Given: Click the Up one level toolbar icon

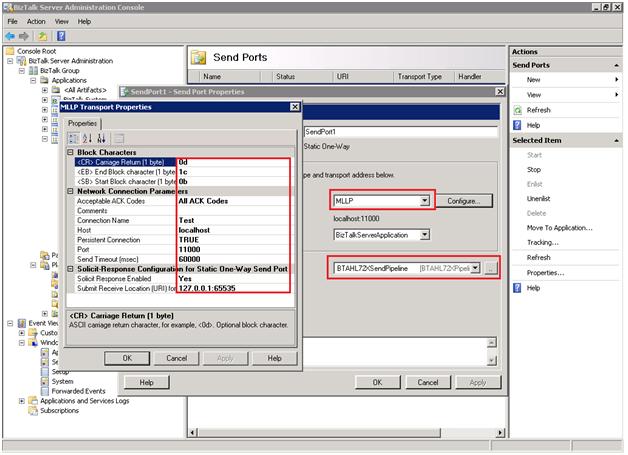Looking at the screenshot, I should (x=42, y=36).
